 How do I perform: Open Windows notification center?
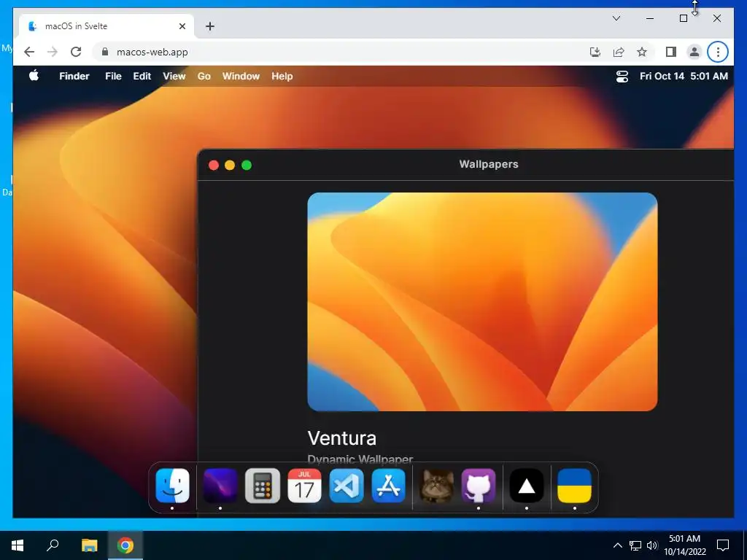[x=723, y=545]
